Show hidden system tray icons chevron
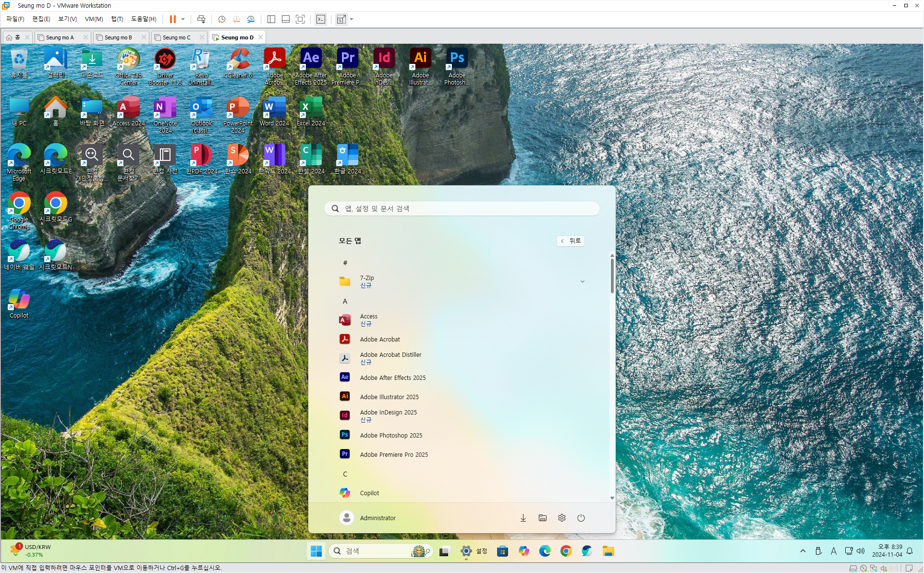 (x=802, y=551)
